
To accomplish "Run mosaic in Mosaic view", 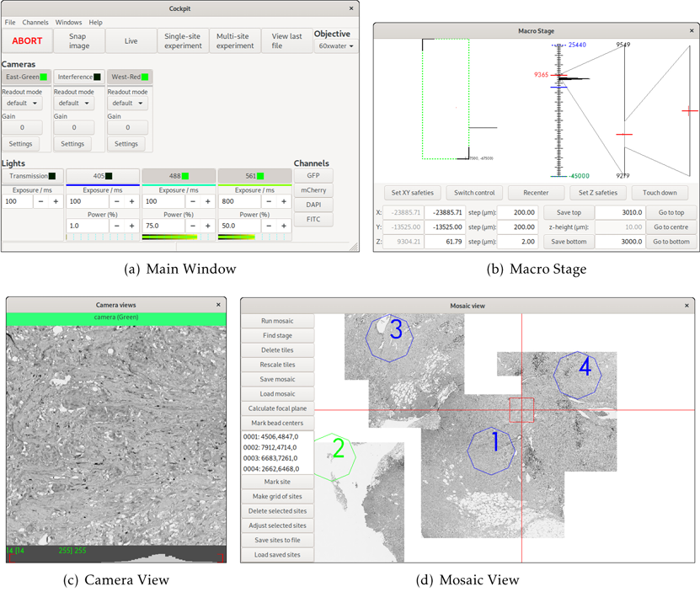I will click(x=277, y=321).
